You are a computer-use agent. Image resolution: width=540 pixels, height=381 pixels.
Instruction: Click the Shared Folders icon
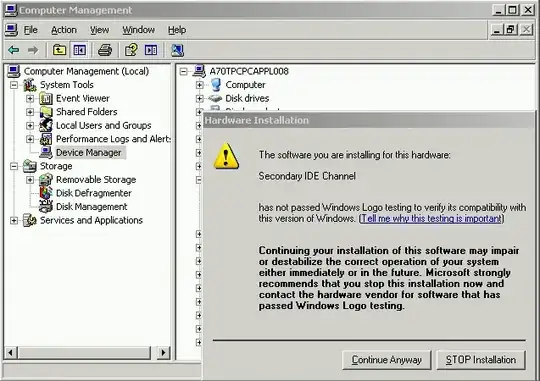46,112
